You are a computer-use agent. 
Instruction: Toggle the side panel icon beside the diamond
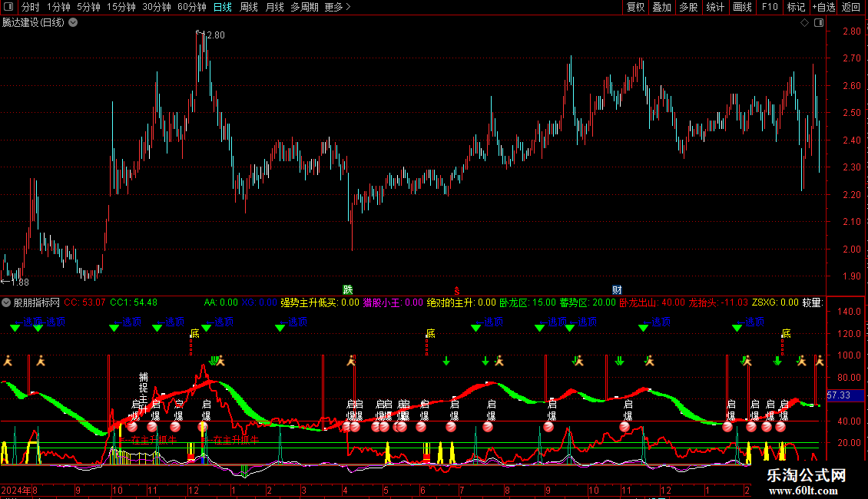(x=817, y=23)
